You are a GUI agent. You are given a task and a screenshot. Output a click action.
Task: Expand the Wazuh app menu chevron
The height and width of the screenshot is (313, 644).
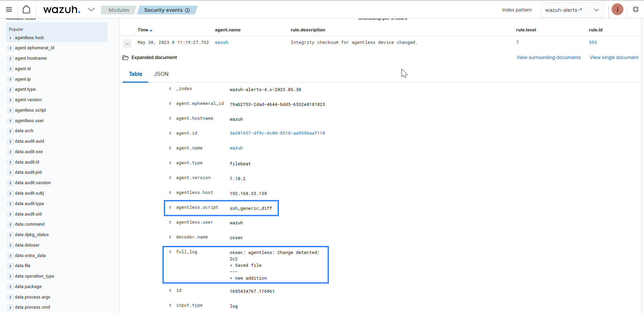pos(91,9)
